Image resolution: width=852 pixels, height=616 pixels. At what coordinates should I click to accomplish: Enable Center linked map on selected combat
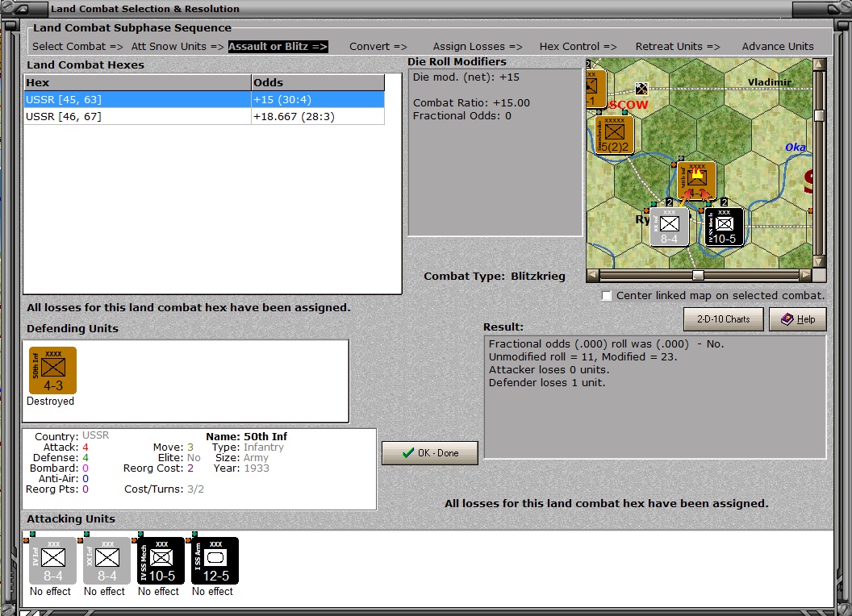click(x=607, y=296)
